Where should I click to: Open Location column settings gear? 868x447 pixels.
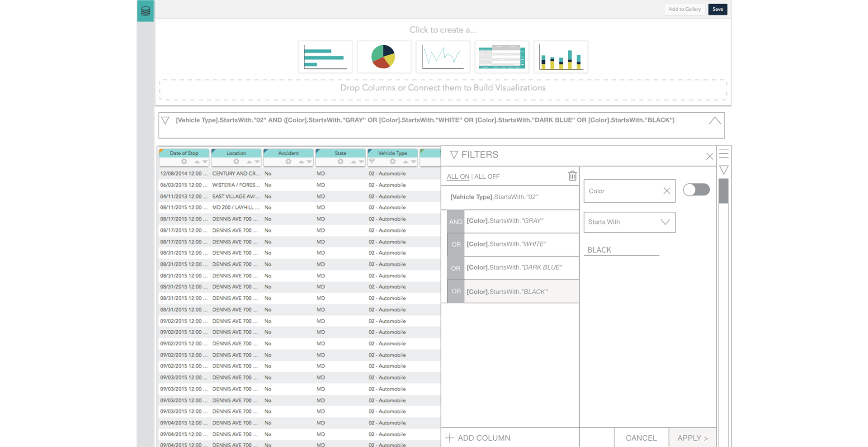(236, 162)
